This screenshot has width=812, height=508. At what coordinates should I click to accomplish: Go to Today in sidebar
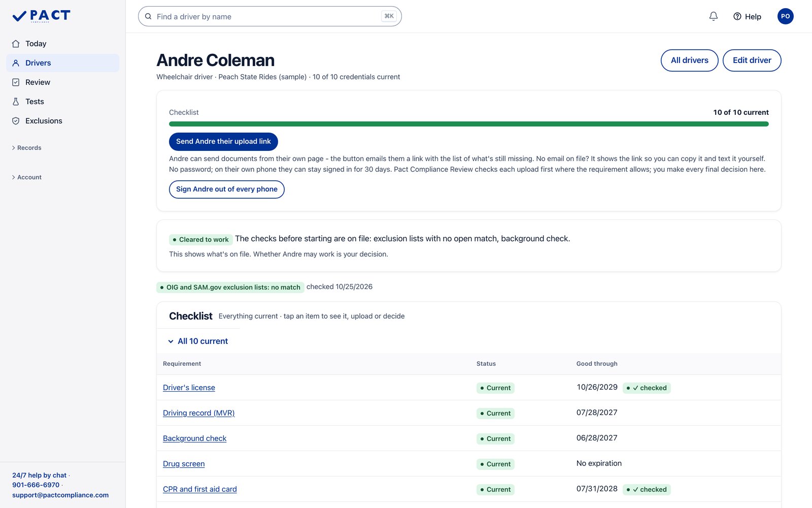pyautogui.click(x=63, y=44)
